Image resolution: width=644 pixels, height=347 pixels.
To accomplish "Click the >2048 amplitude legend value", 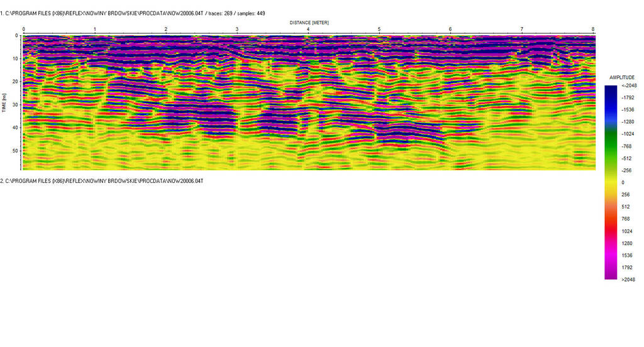I will click(628, 279).
